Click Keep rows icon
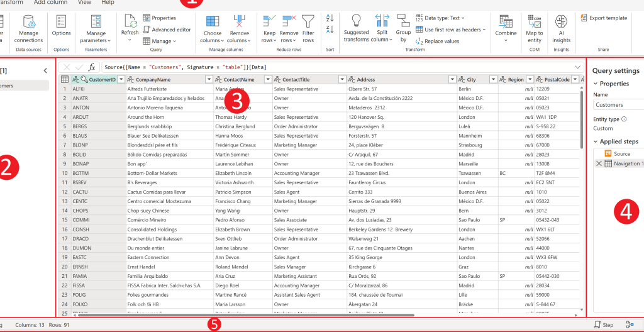Image resolution: width=644 pixels, height=332 pixels. pos(269,21)
